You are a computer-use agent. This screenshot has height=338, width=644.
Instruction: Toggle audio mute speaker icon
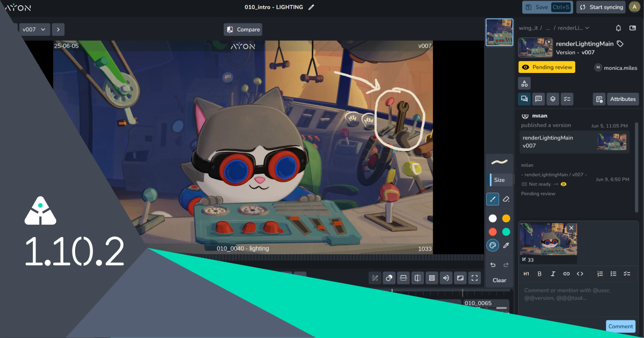click(x=446, y=278)
